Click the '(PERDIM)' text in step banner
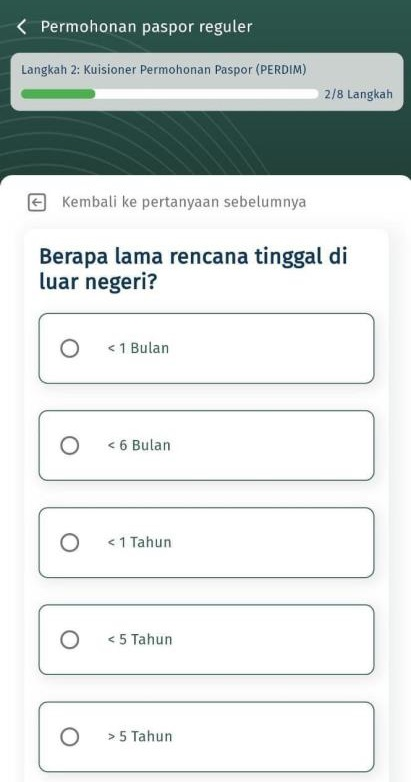The width and height of the screenshot is (411, 782). coord(281,69)
